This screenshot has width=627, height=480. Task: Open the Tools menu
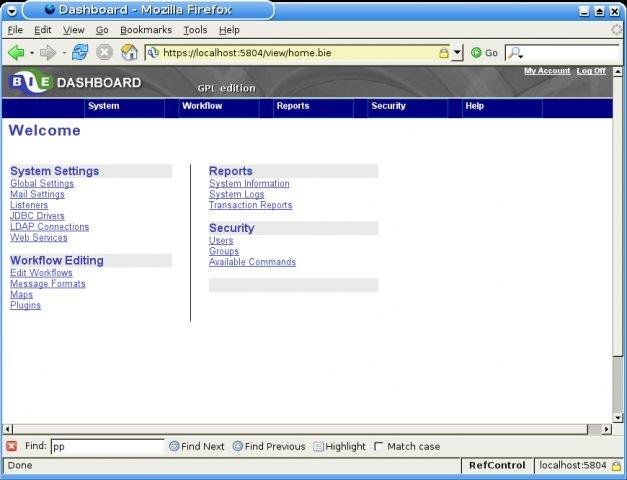click(x=195, y=30)
